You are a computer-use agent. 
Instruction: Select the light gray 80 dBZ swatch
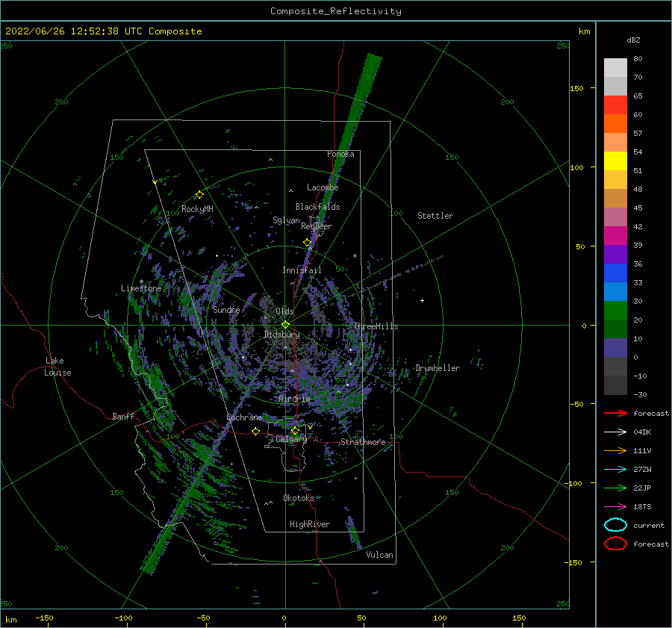pos(615,68)
